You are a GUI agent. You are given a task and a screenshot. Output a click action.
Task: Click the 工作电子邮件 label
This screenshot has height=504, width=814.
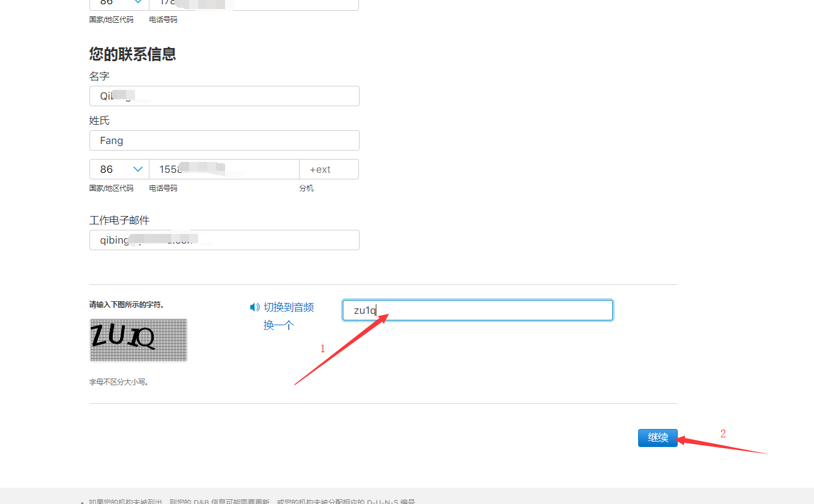pyautogui.click(x=119, y=220)
